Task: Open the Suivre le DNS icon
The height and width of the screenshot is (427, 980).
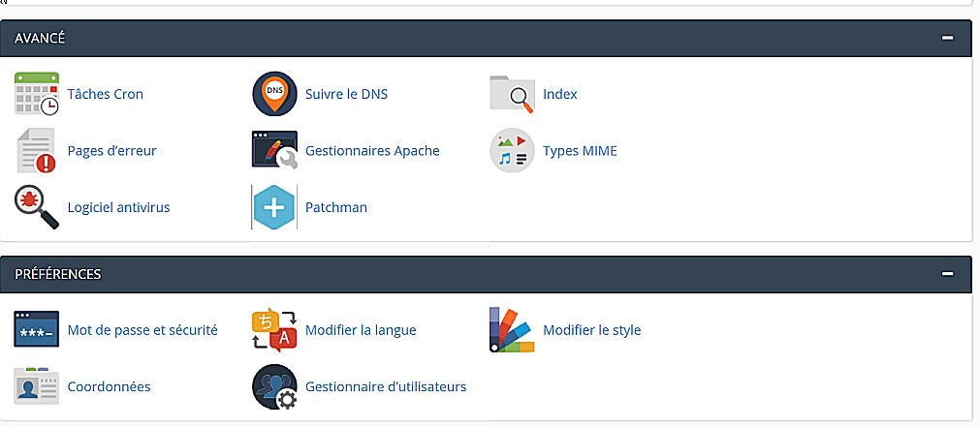Action: point(274,94)
